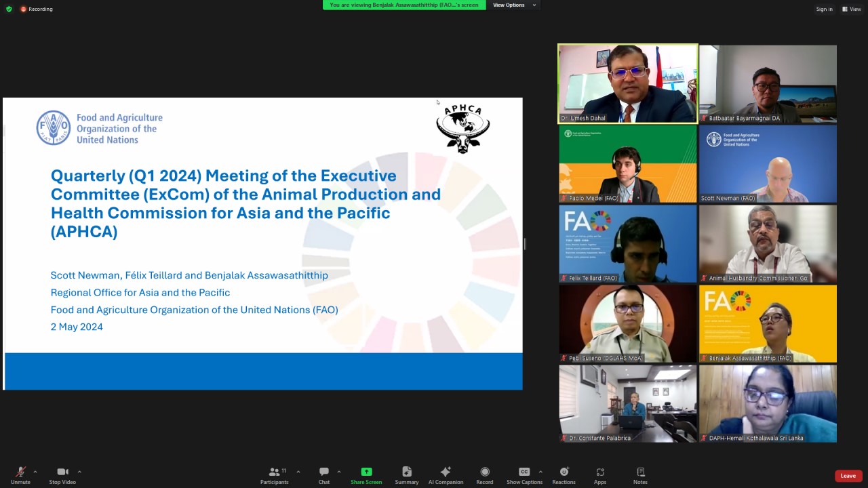Image resolution: width=868 pixels, height=488 pixels.
Task: Open the Apps panel
Action: [599, 475]
